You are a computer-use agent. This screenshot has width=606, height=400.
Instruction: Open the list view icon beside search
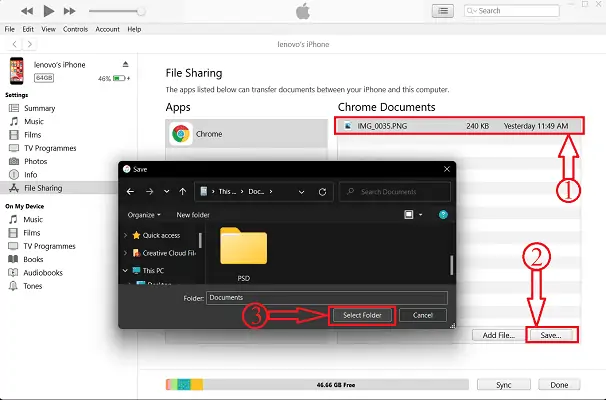[x=441, y=11]
